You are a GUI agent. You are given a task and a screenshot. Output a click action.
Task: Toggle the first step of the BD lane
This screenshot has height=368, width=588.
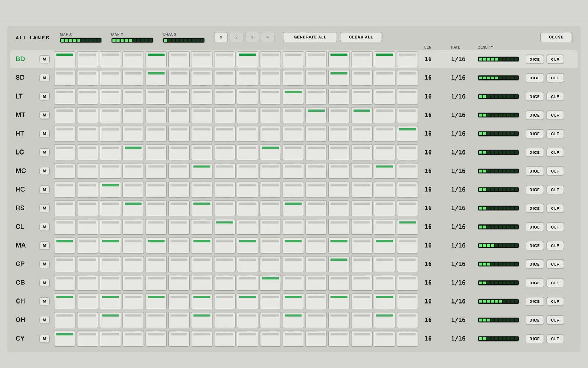tap(65, 59)
